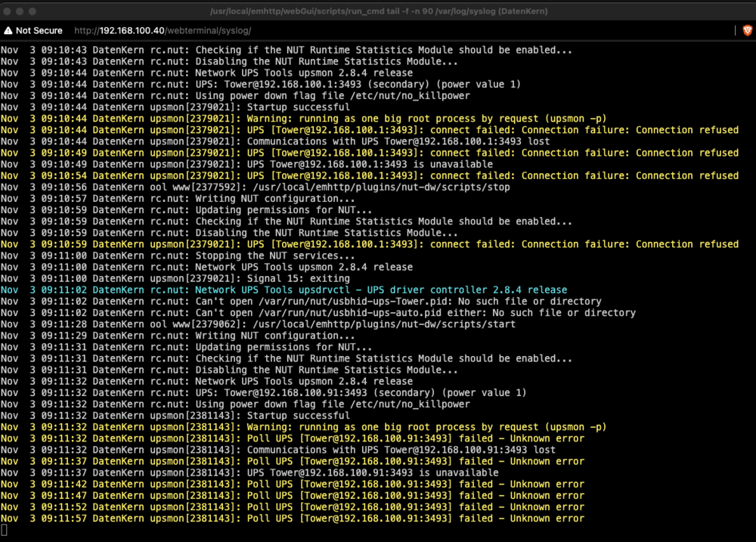
Task: Click the Not Secure label in address bar
Action: point(39,30)
